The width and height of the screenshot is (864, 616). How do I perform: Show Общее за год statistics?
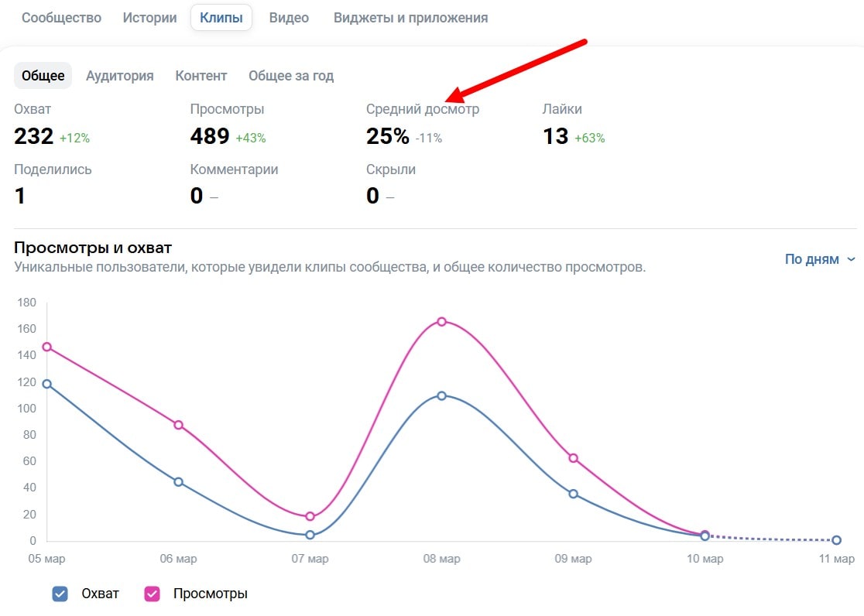coord(291,76)
